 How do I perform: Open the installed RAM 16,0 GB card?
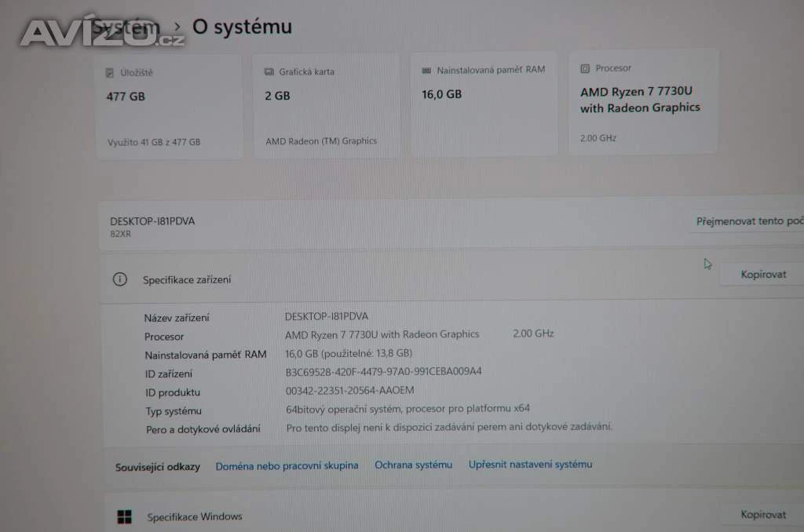pyautogui.click(x=484, y=104)
